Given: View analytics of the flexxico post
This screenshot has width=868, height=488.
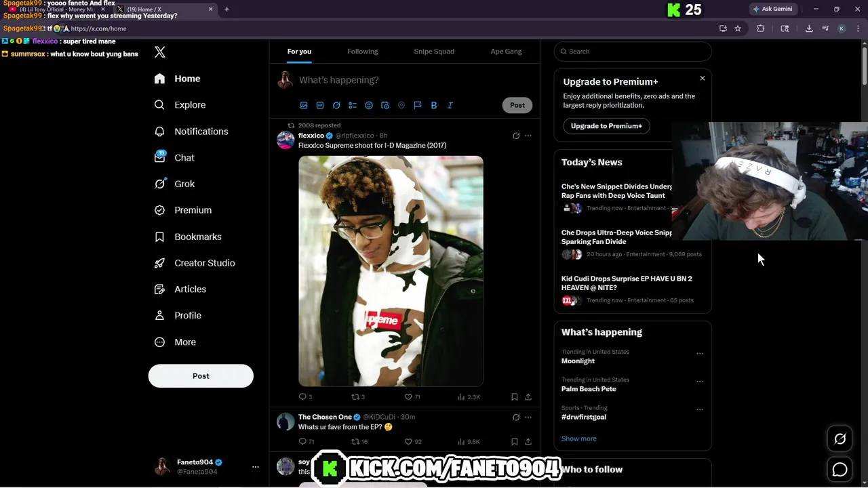Looking at the screenshot, I should pos(469,396).
